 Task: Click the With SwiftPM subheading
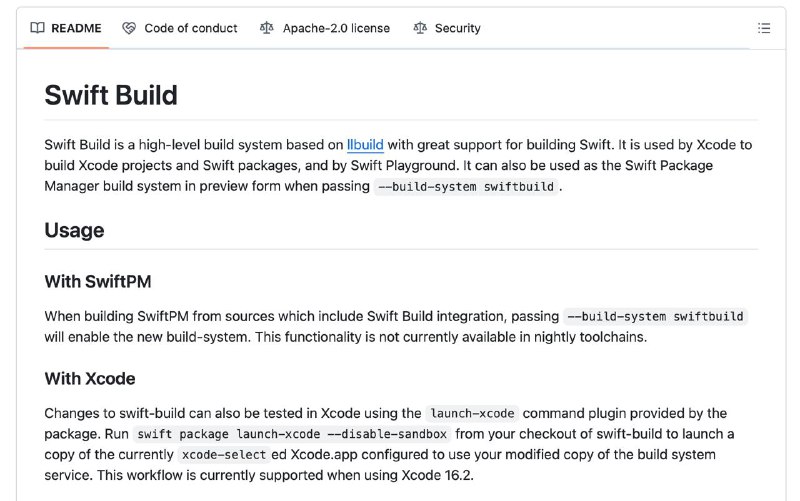click(x=98, y=282)
